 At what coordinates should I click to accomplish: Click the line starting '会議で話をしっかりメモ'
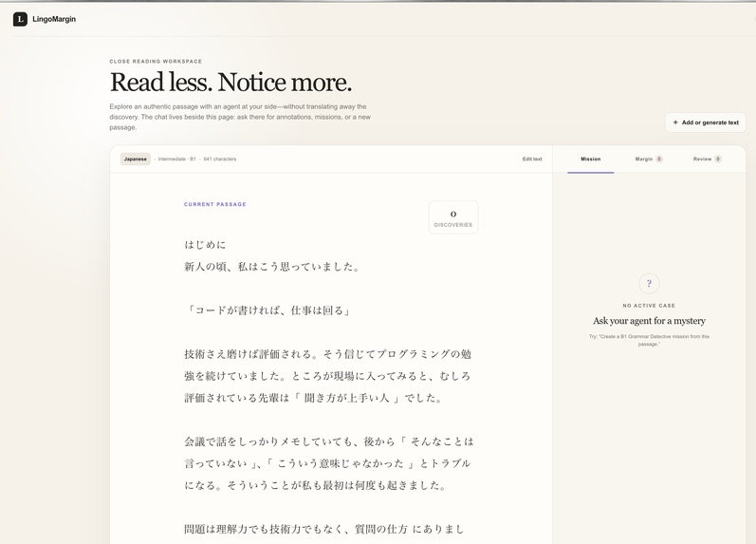coord(329,441)
